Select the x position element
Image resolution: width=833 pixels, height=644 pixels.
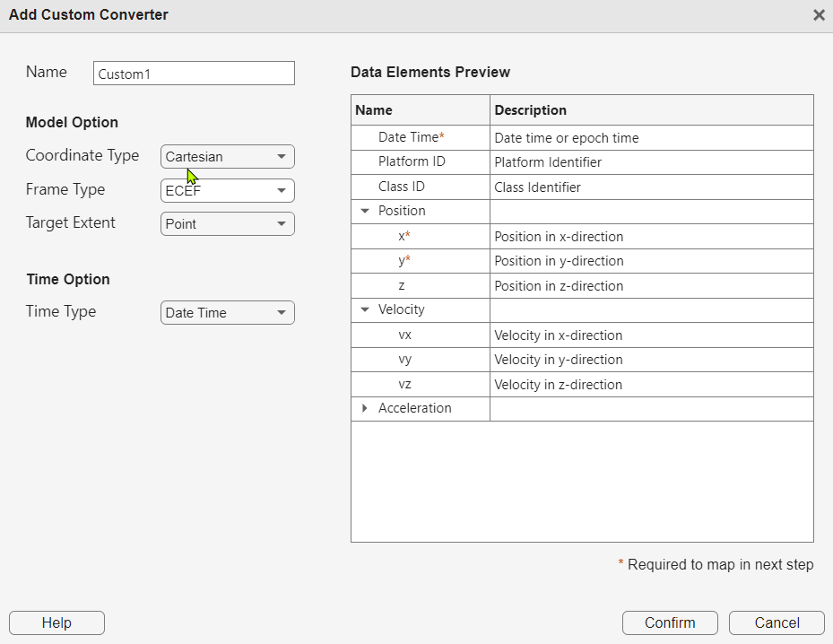pyautogui.click(x=403, y=237)
